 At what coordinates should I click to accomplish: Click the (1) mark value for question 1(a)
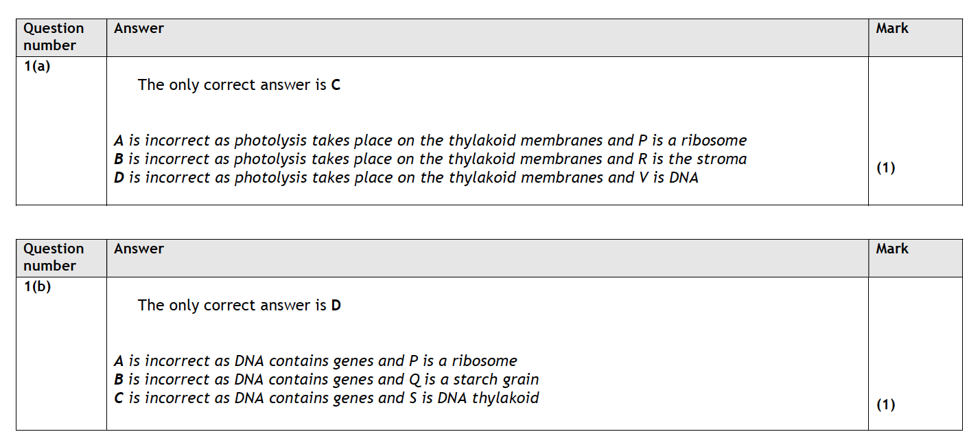(x=885, y=168)
